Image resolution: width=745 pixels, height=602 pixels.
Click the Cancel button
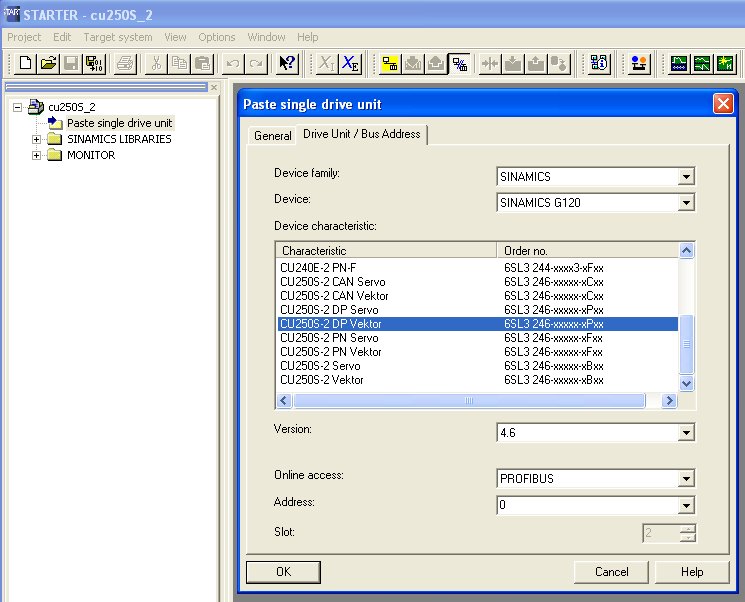tap(611, 572)
